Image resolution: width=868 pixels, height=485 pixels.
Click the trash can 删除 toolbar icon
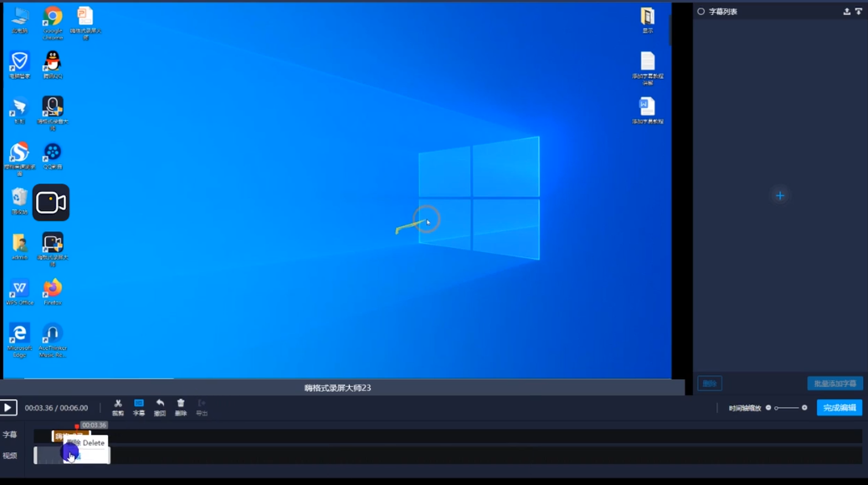pos(181,407)
